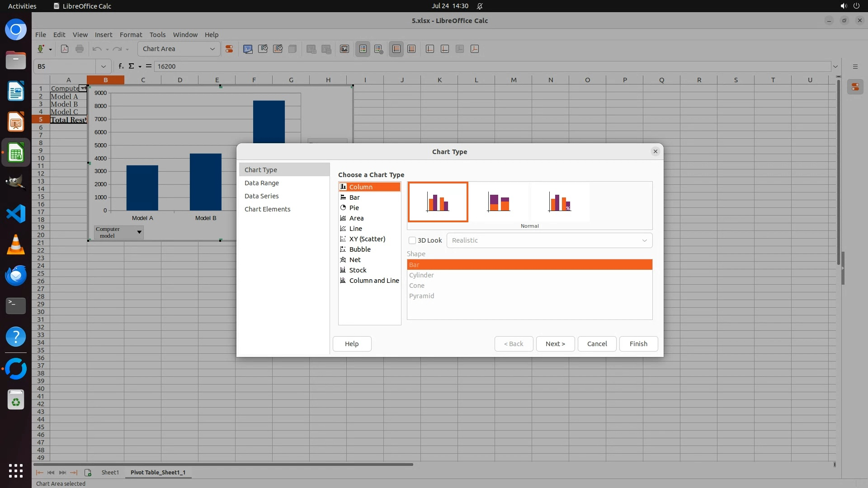Select the Column and Line chart type
Viewport: 868px width, 488px height.
coord(374,281)
